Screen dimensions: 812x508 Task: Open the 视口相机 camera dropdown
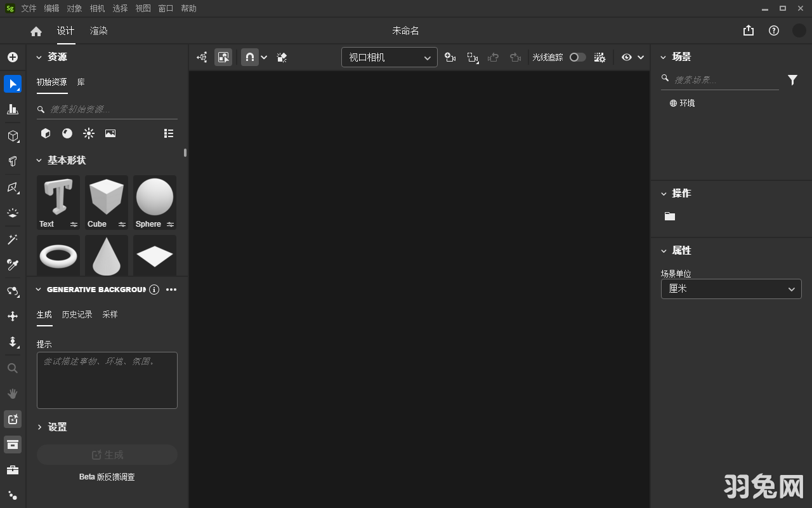click(388, 57)
